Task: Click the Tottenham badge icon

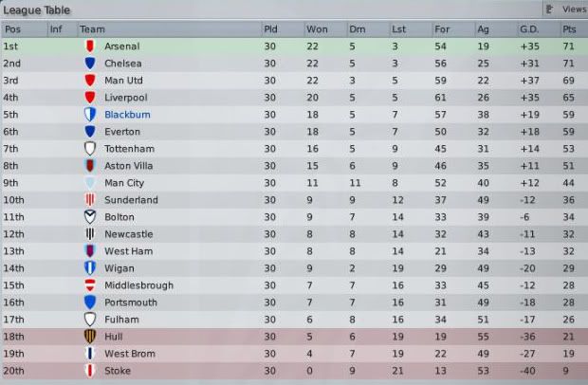Action: pos(89,148)
